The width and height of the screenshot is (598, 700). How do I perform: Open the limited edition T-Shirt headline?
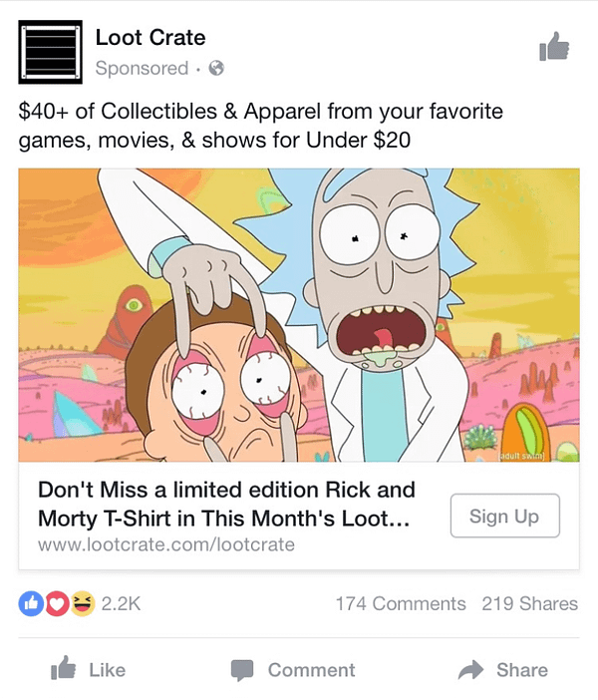pos(226,504)
